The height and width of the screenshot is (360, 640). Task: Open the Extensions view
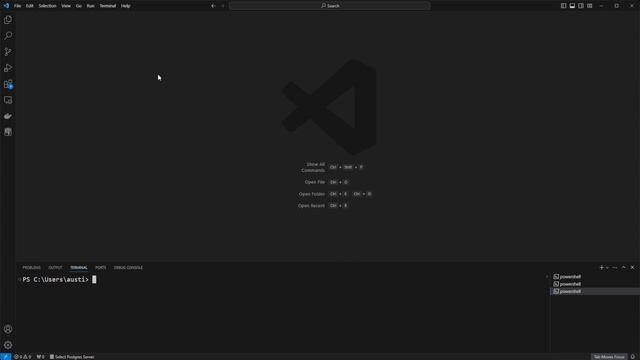[8, 84]
